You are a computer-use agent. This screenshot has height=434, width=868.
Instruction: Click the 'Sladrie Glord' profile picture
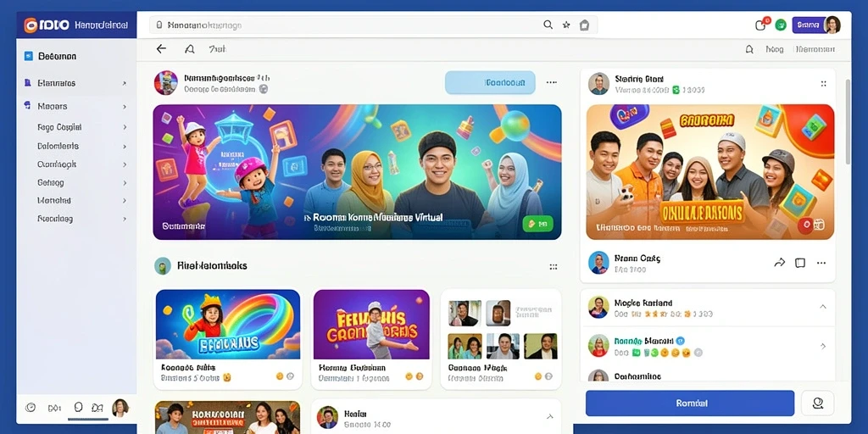tap(598, 84)
